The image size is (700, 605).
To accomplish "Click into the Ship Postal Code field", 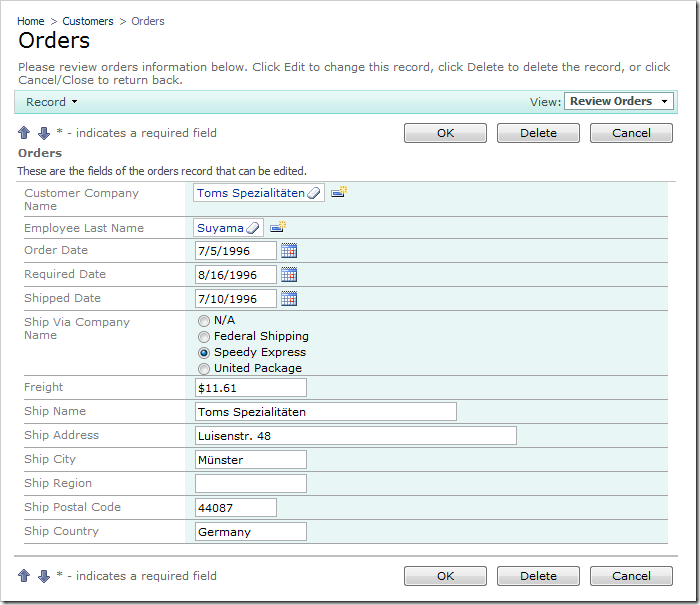I will click(236, 508).
